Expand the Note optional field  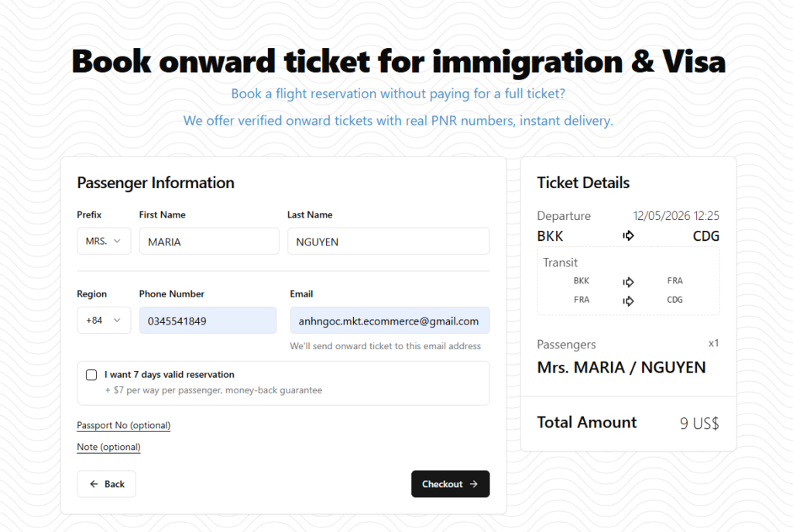108,447
